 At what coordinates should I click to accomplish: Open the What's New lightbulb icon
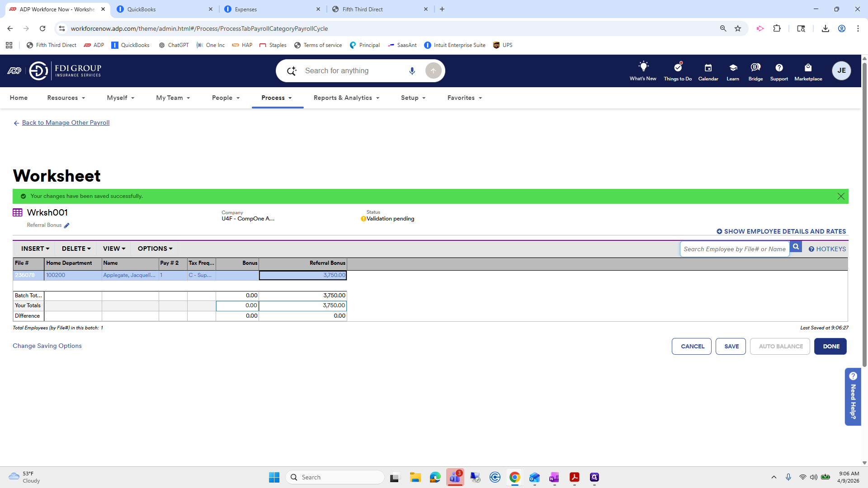coord(643,67)
